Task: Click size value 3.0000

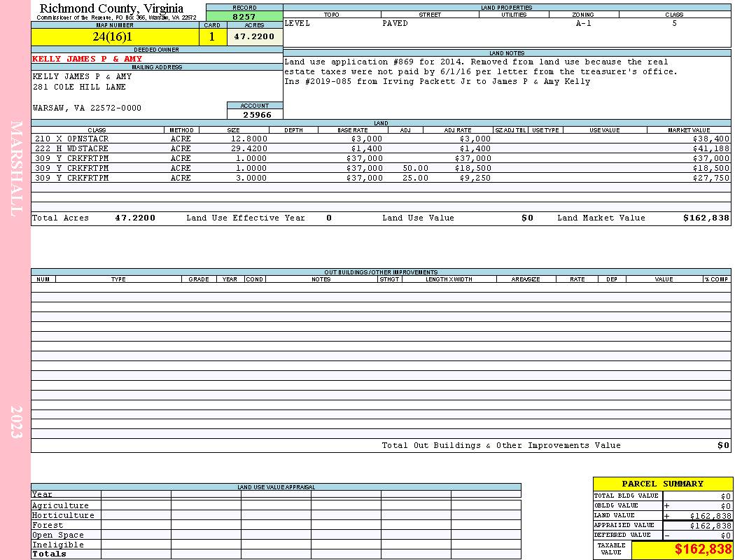Action: pyautogui.click(x=251, y=178)
